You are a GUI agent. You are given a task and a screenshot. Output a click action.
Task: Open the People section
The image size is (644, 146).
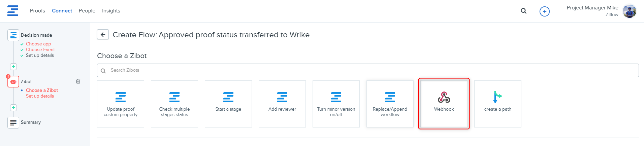[87, 11]
